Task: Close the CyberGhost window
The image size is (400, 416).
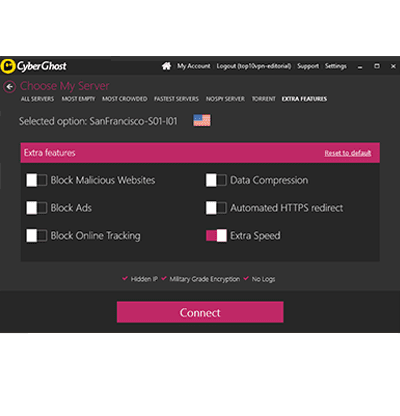Action: [393, 66]
